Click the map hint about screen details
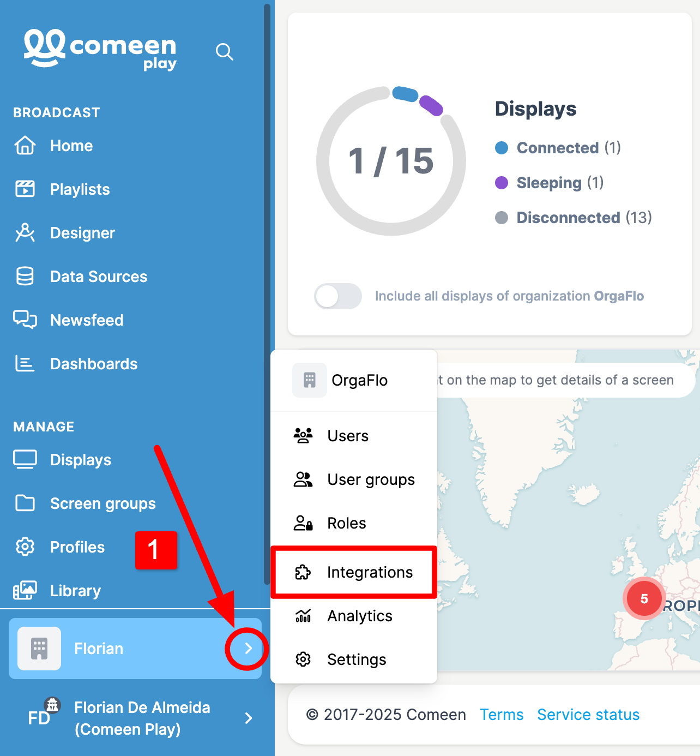 pyautogui.click(x=556, y=380)
